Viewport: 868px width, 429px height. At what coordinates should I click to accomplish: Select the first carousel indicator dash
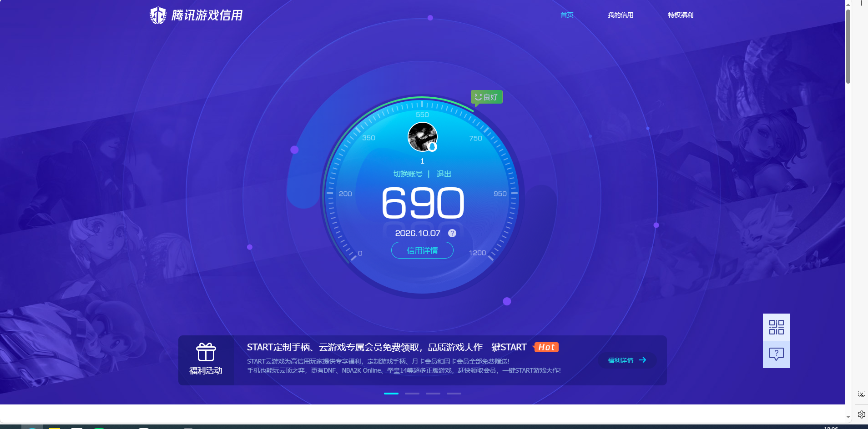click(x=391, y=394)
